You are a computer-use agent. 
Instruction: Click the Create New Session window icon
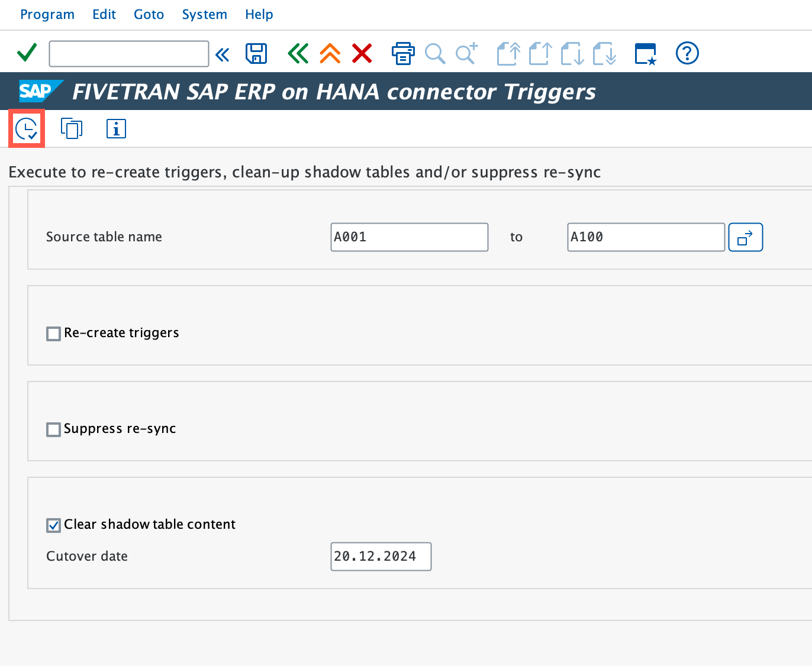[646, 54]
